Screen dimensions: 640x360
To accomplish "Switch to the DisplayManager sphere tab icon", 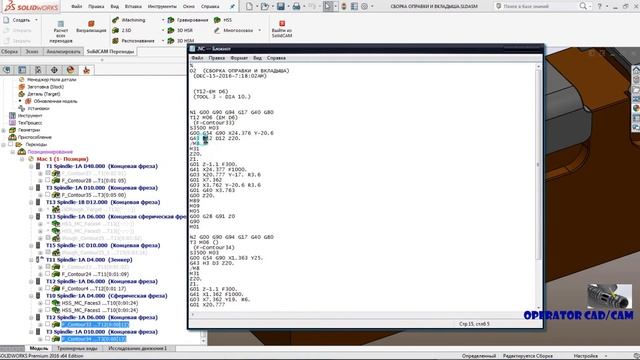I will pos(70,70).
